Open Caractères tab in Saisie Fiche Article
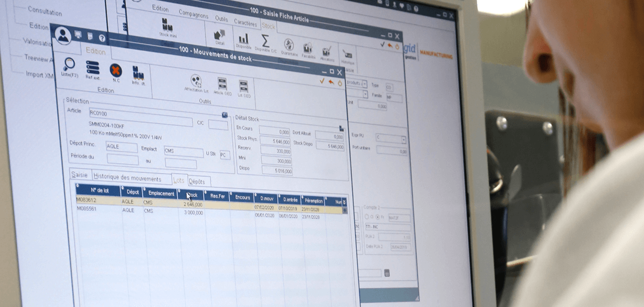644x307 pixels. coord(245,23)
